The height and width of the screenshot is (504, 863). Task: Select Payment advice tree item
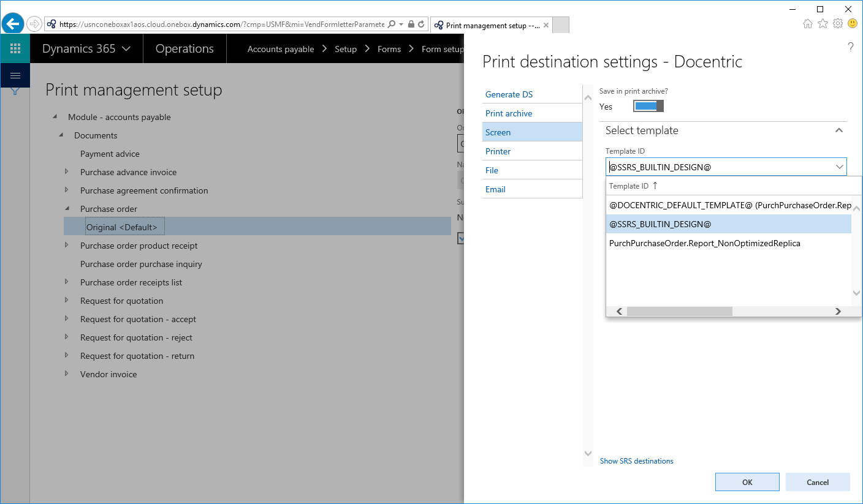[110, 154]
